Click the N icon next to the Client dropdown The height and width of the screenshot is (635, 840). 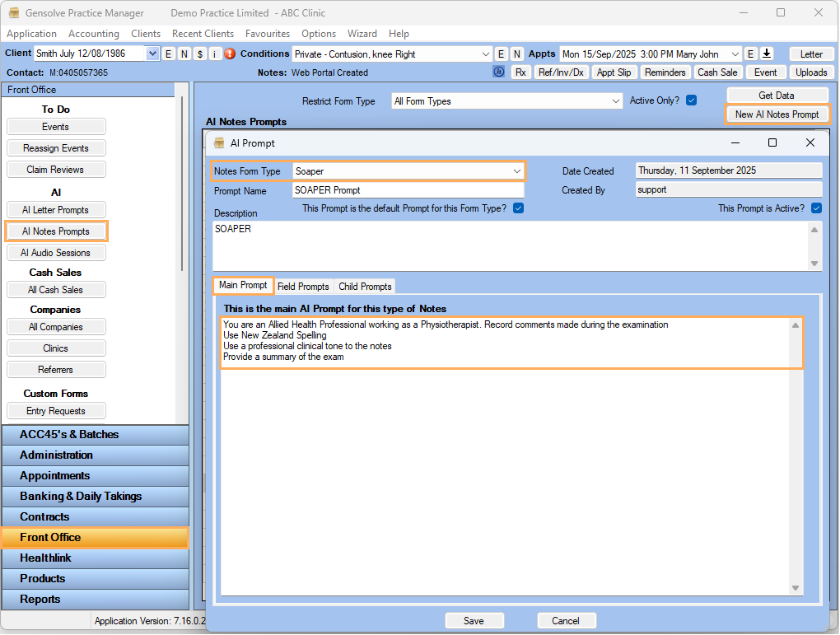(184, 54)
